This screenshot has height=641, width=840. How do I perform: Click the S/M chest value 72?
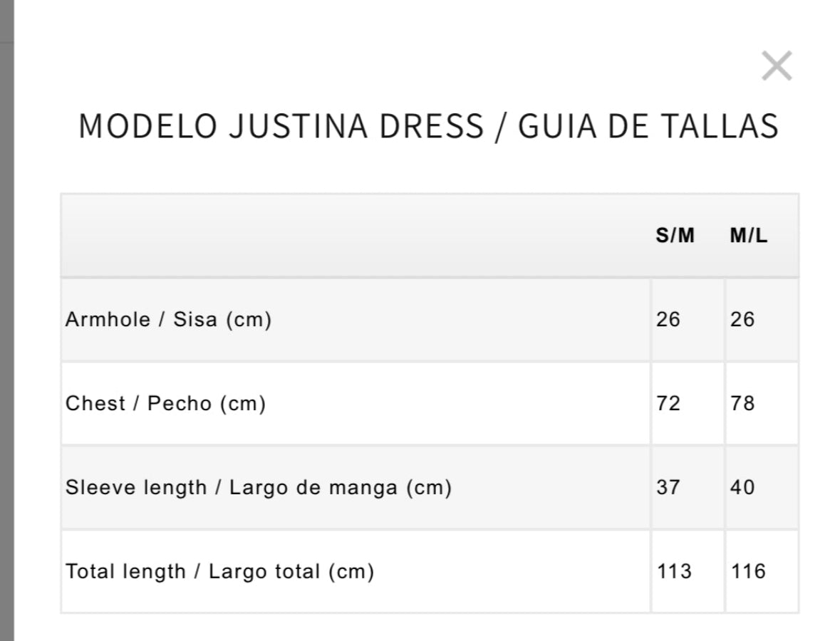[668, 403]
